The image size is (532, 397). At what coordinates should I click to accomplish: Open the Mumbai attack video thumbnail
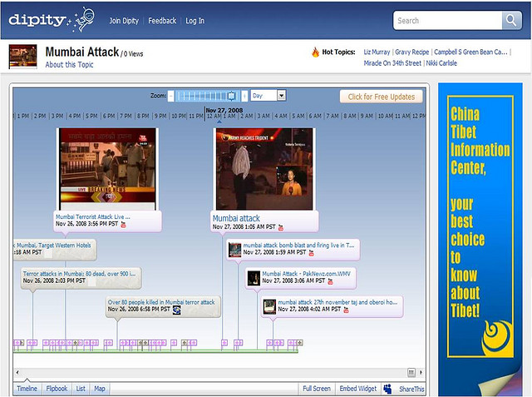264,169
